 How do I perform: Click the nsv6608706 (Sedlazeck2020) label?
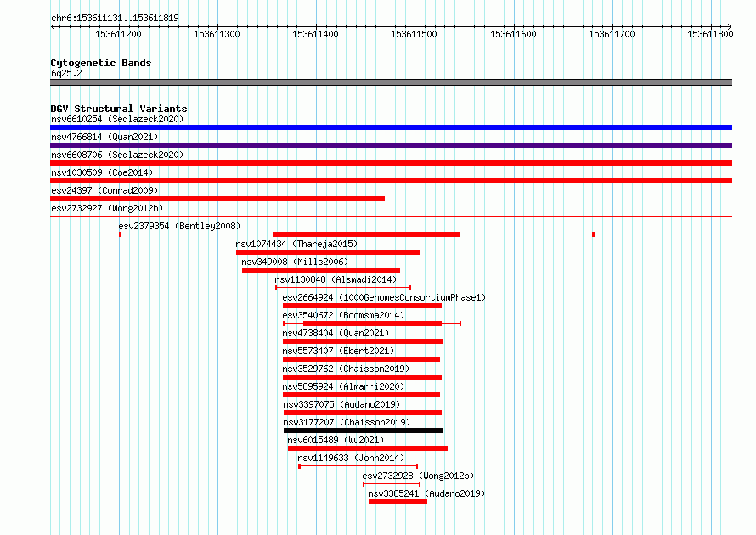(117, 155)
